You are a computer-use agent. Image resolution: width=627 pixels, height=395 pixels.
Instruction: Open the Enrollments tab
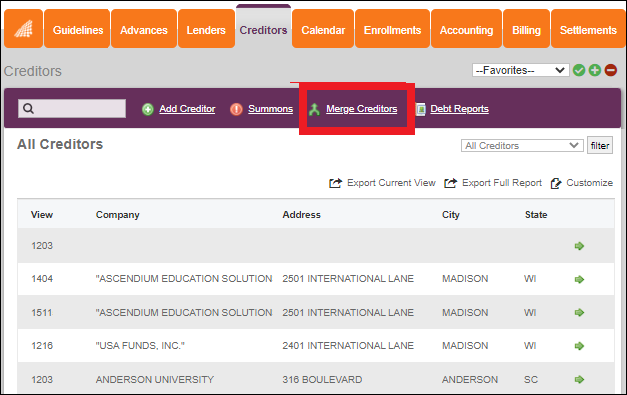coord(392,29)
